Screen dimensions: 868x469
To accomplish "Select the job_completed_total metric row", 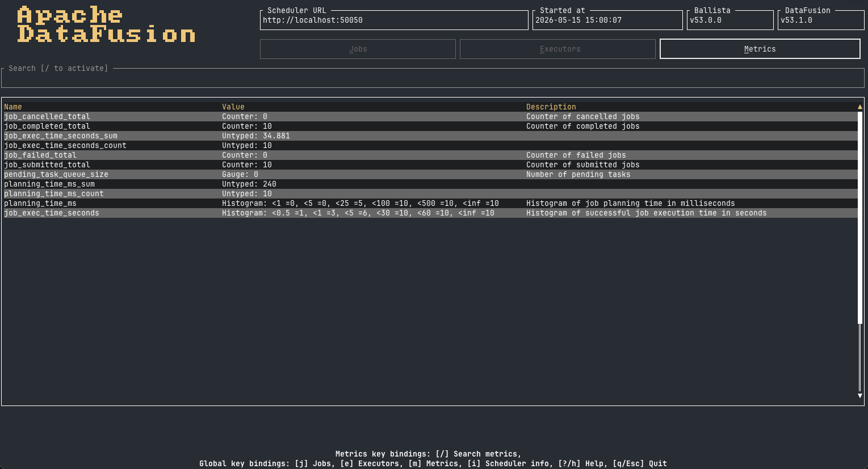I will (430, 126).
